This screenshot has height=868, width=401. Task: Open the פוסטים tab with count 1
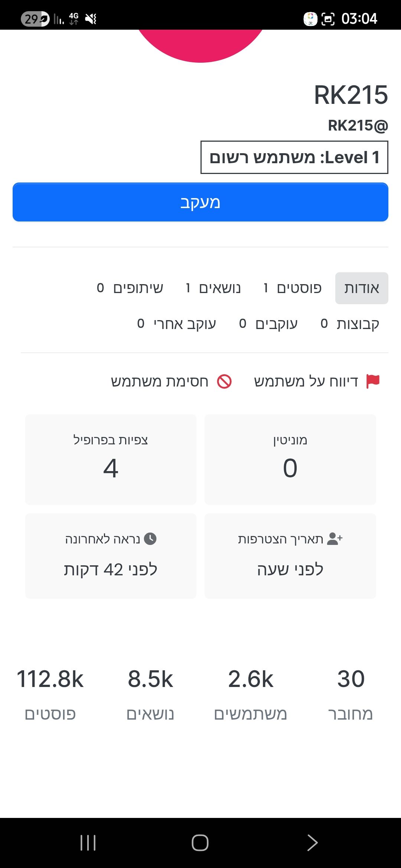click(293, 288)
